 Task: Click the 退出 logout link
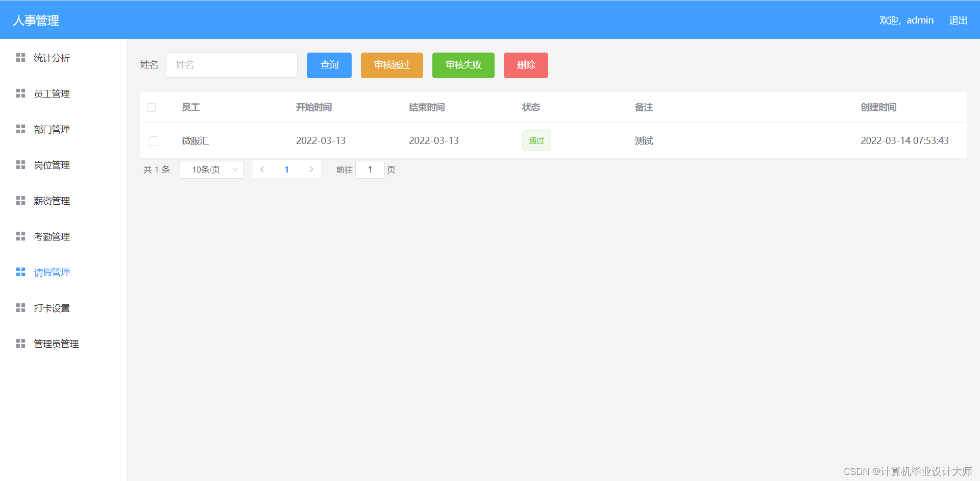[x=958, y=20]
